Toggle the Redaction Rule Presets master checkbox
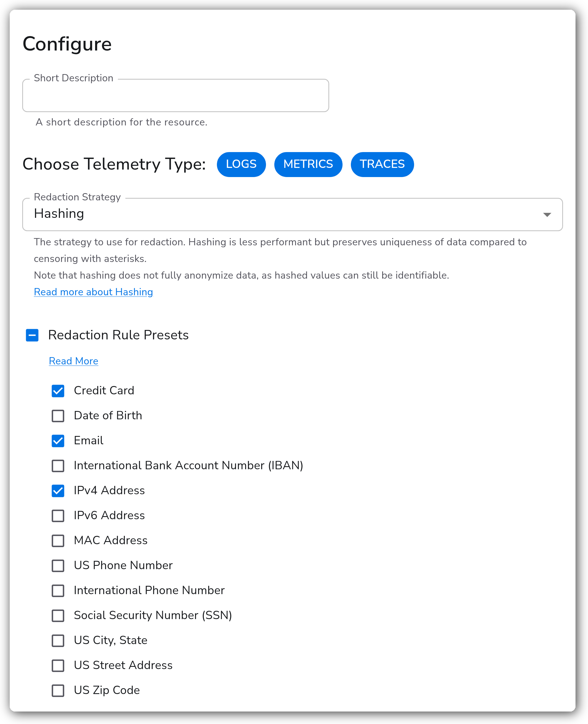Viewport: 588px width, 724px height. [32, 335]
